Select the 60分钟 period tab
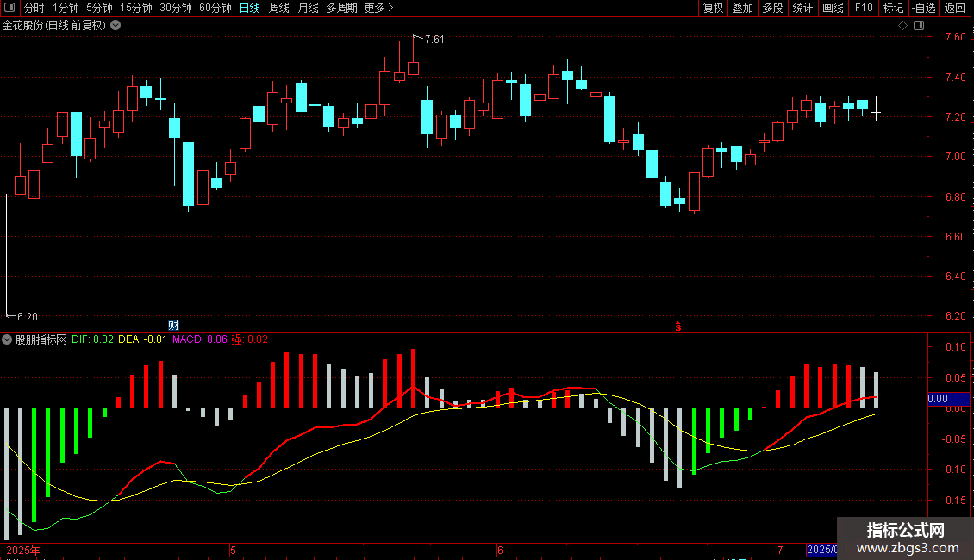974x560 pixels. 215,8
